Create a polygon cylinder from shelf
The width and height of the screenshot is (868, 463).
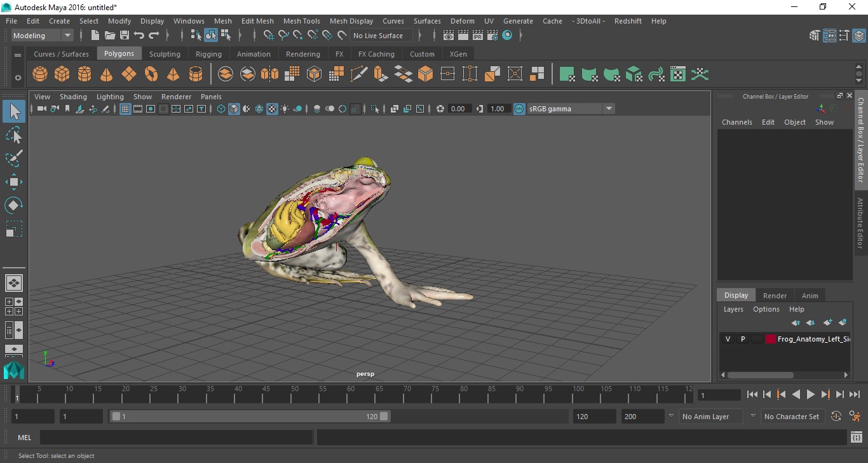point(85,74)
